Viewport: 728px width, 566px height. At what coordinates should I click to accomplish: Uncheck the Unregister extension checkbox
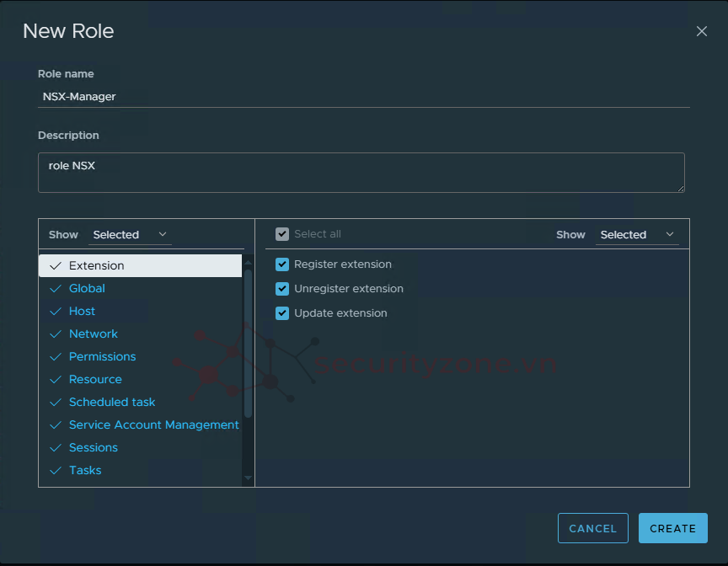(x=282, y=289)
